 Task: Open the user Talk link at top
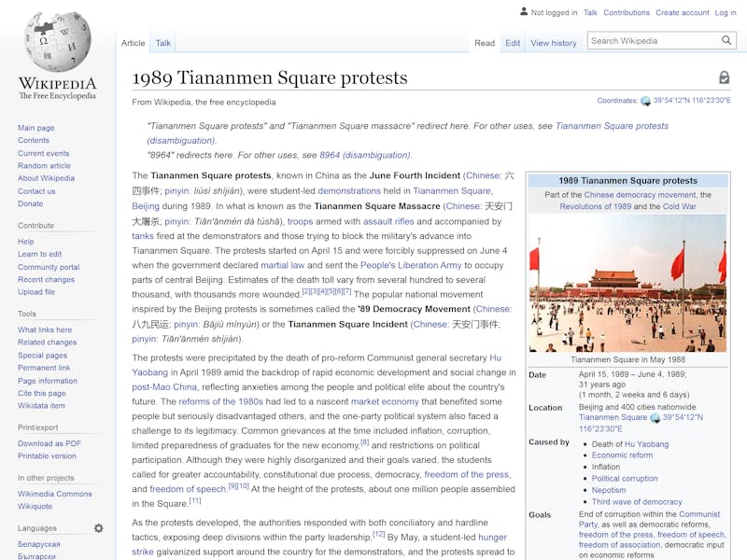pos(590,12)
